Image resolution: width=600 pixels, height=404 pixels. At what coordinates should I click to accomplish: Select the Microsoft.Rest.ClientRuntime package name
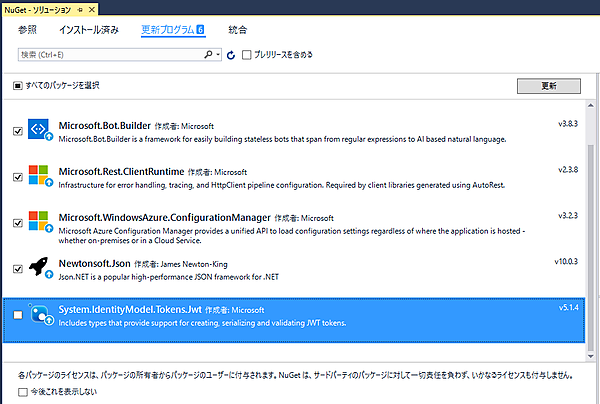[x=121, y=172]
